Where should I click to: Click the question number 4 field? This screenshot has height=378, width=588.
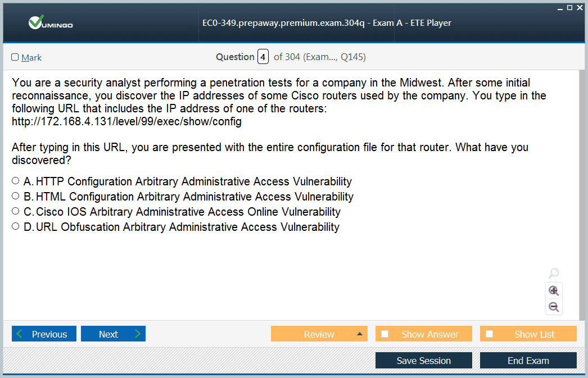coord(263,57)
